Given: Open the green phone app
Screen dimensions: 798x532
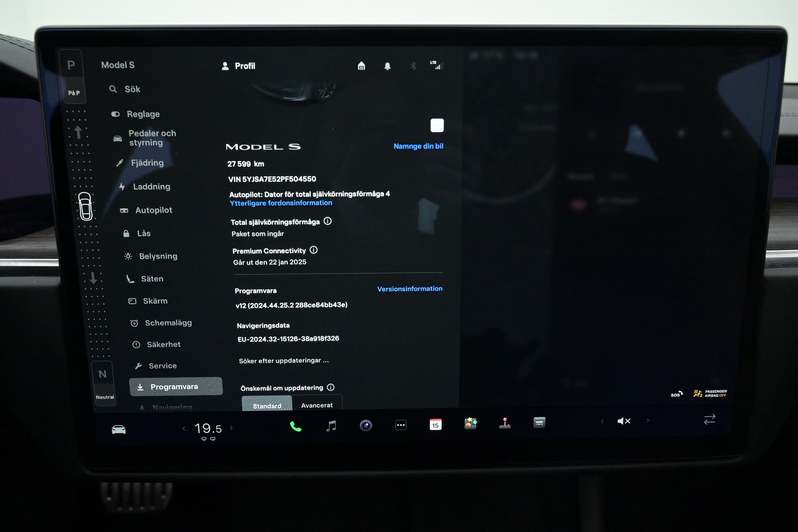Looking at the screenshot, I should click(296, 426).
